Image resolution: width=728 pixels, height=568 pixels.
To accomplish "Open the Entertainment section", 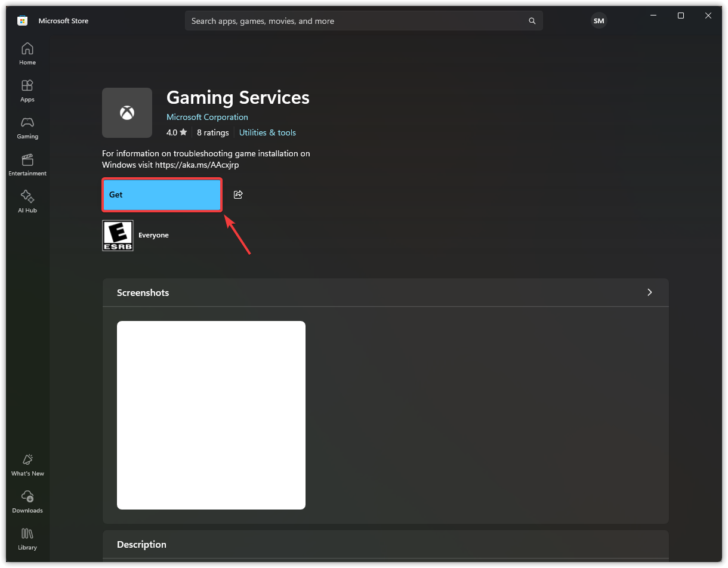I will pyautogui.click(x=27, y=165).
